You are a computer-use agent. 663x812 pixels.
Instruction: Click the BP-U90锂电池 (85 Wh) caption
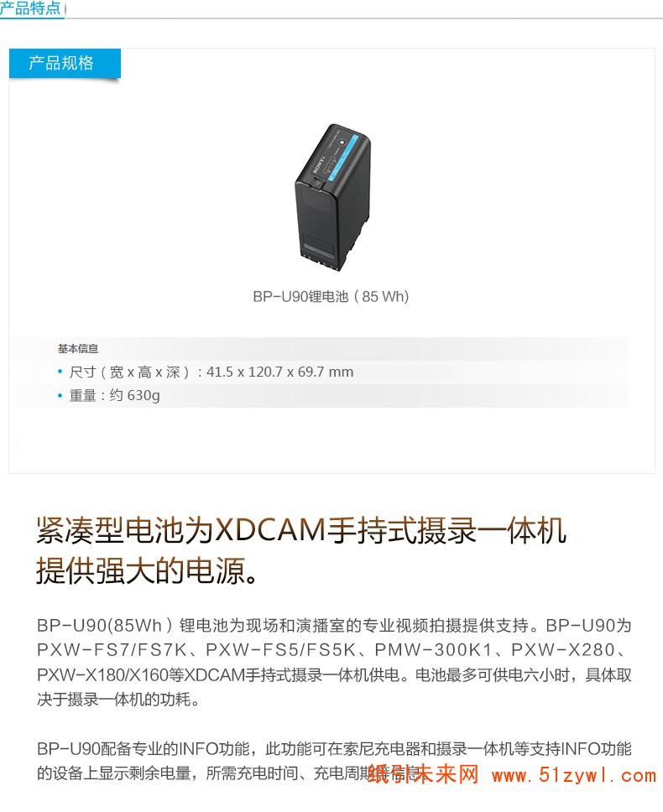[331, 297]
